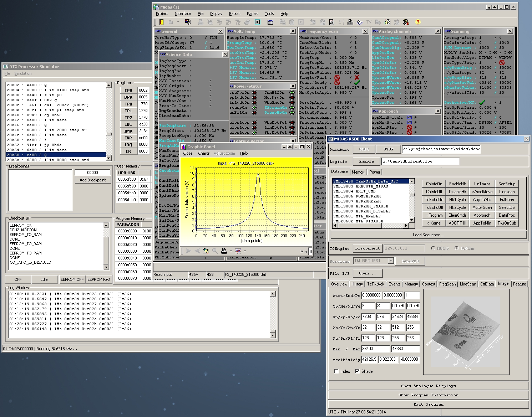Click the TCP connection icon in Midas toolbar
The width and height of the screenshot is (532, 417).
(x=219, y=22)
